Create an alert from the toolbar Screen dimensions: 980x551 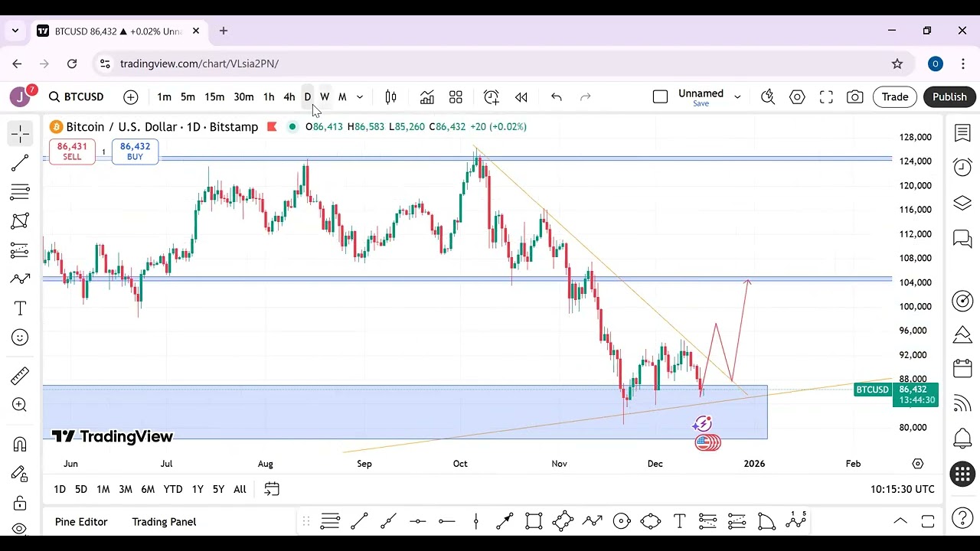[492, 97]
